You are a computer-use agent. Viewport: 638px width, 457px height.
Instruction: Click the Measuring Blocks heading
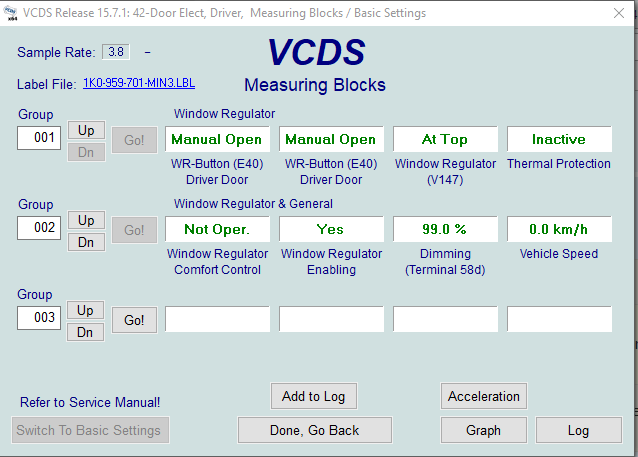(x=315, y=85)
